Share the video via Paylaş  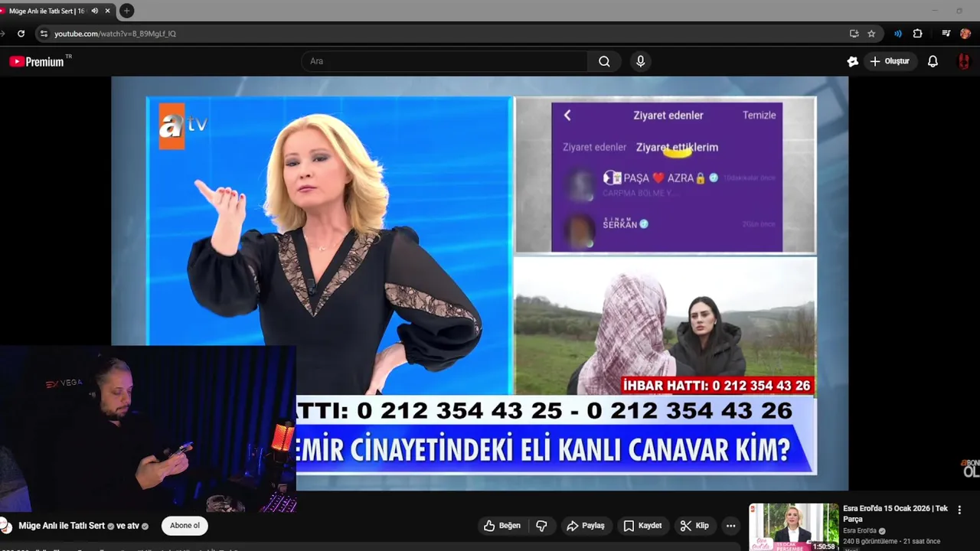tap(586, 526)
